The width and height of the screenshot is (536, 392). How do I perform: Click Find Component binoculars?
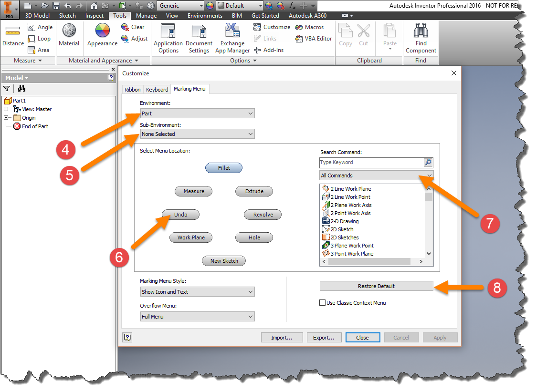pos(421,38)
